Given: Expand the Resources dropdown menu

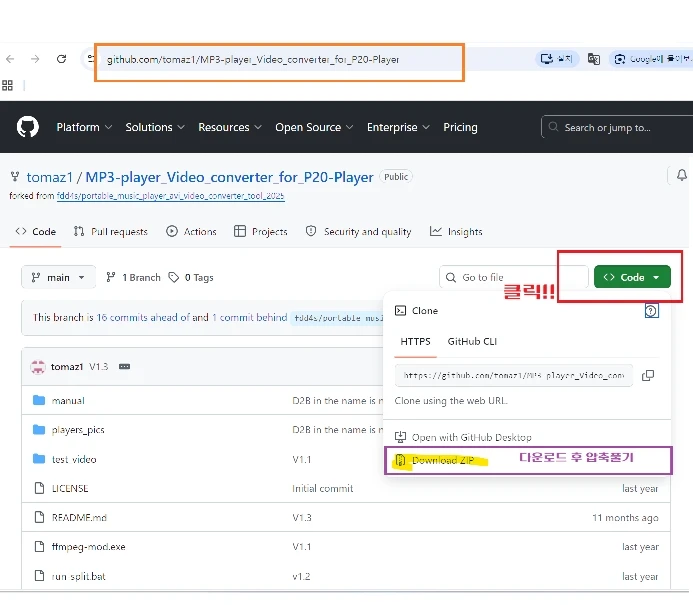Looking at the screenshot, I should pos(230,127).
